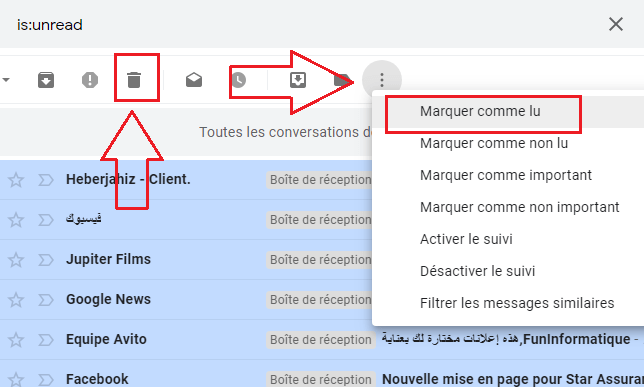The width and height of the screenshot is (644, 387).
Task: Open the Heberjahiz - Client. email
Action: (x=128, y=180)
